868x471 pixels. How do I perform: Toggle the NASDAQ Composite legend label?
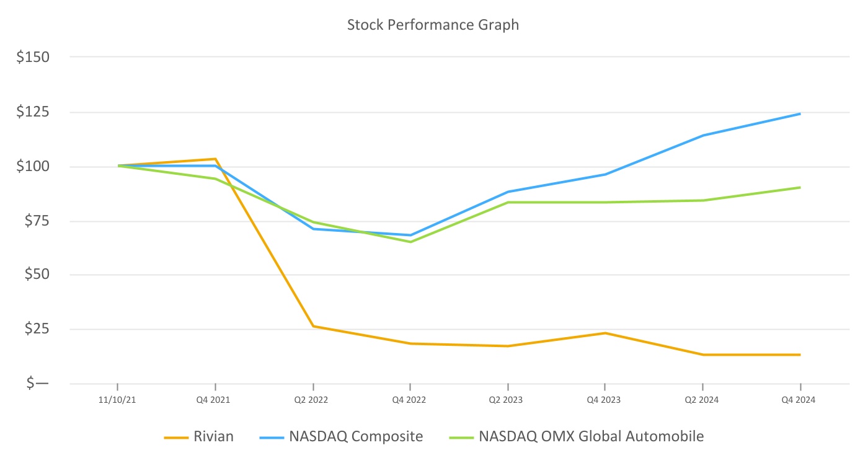click(356, 436)
